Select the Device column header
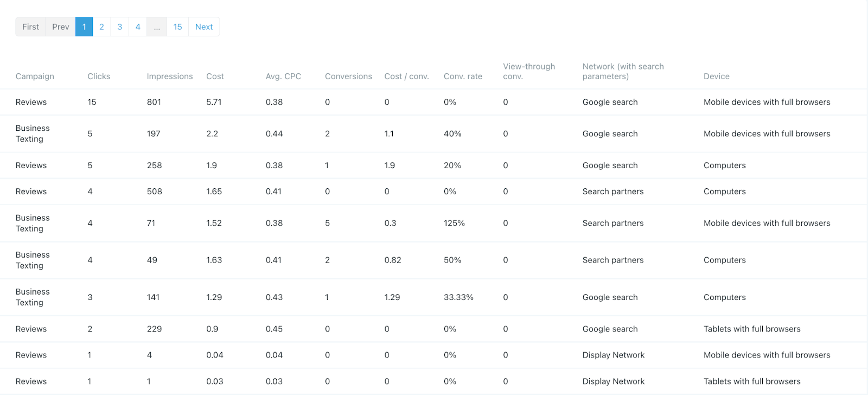 (x=716, y=77)
